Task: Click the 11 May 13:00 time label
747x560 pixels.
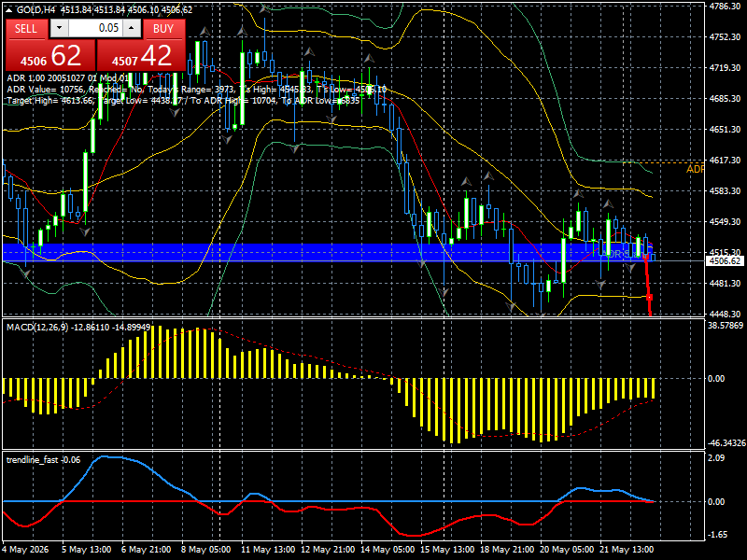Action: (268, 550)
